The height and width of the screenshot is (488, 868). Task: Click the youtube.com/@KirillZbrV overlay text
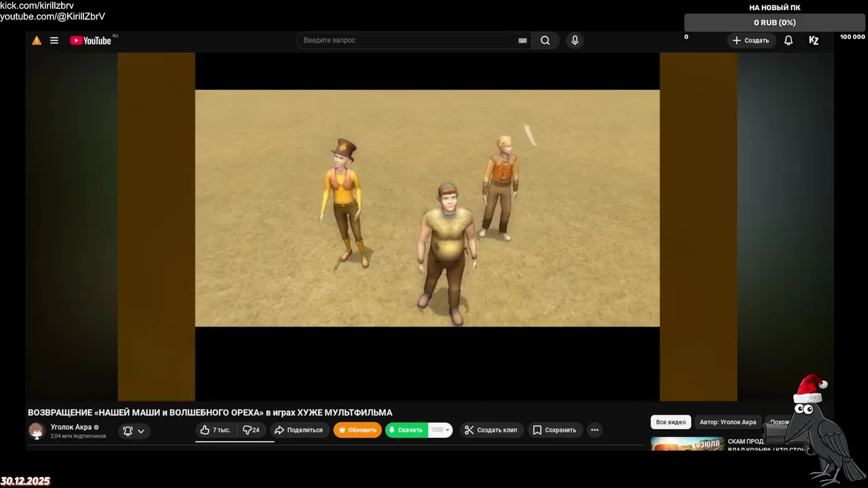[53, 16]
